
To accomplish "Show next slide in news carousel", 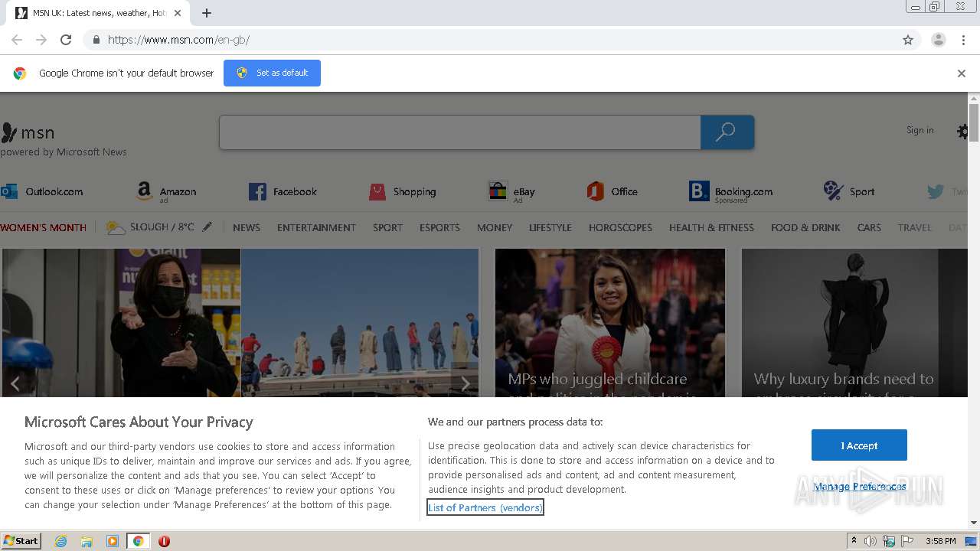I will point(465,383).
